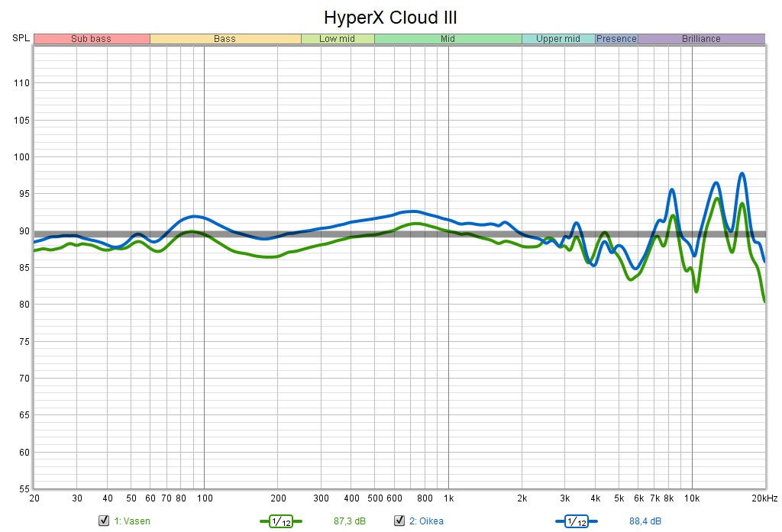Click the 110 value on SPL axis
The image size is (782, 532).
22,82
